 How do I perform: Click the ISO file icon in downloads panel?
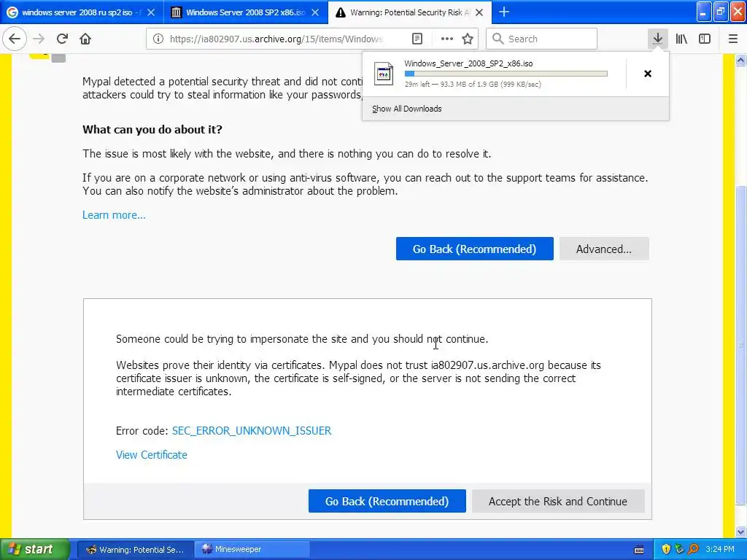[384, 74]
